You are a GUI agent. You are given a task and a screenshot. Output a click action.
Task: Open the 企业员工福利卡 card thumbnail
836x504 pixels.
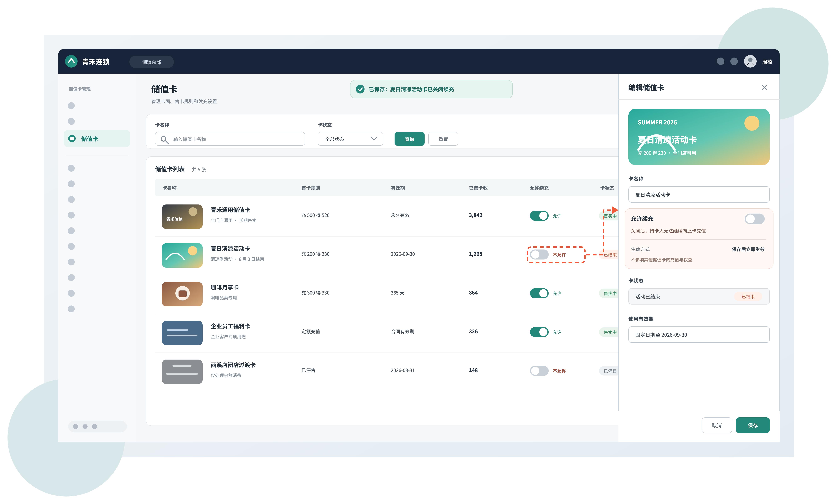tap(182, 333)
